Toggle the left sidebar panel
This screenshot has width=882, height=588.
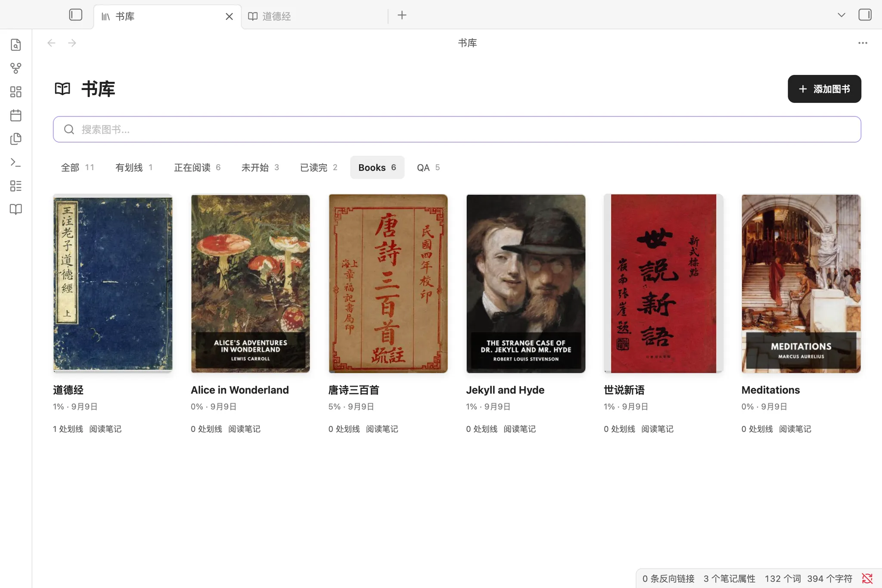coord(75,15)
